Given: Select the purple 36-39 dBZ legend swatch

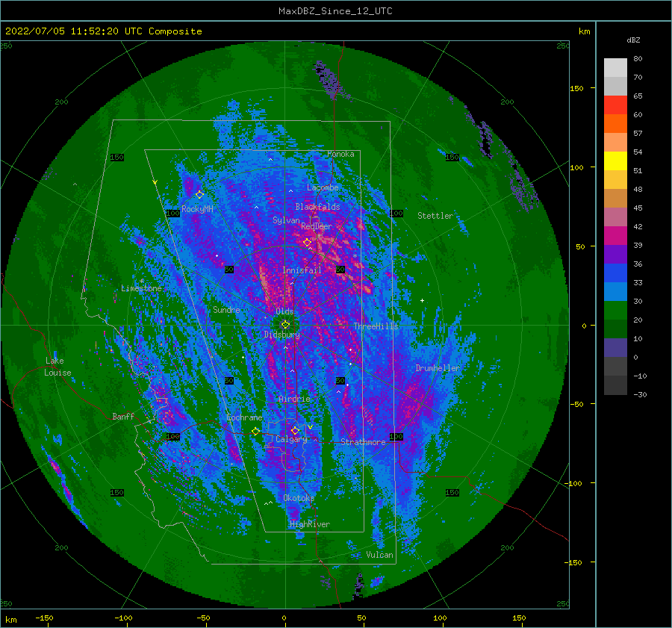Looking at the screenshot, I should (615, 254).
